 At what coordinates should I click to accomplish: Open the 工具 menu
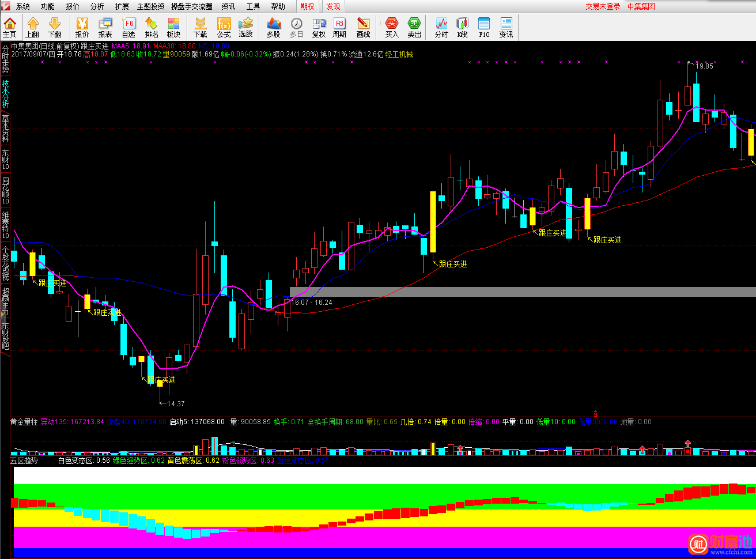253,6
